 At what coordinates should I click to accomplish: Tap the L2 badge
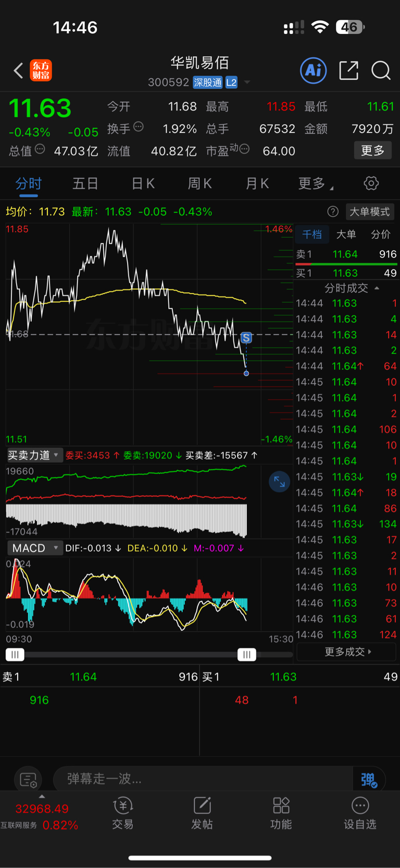click(x=231, y=82)
